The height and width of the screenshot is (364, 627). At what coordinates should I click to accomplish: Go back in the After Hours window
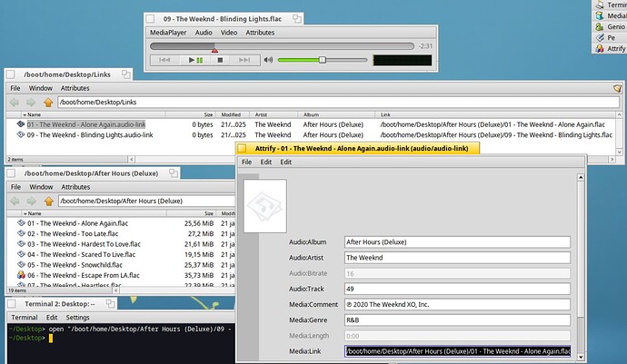click(x=15, y=201)
